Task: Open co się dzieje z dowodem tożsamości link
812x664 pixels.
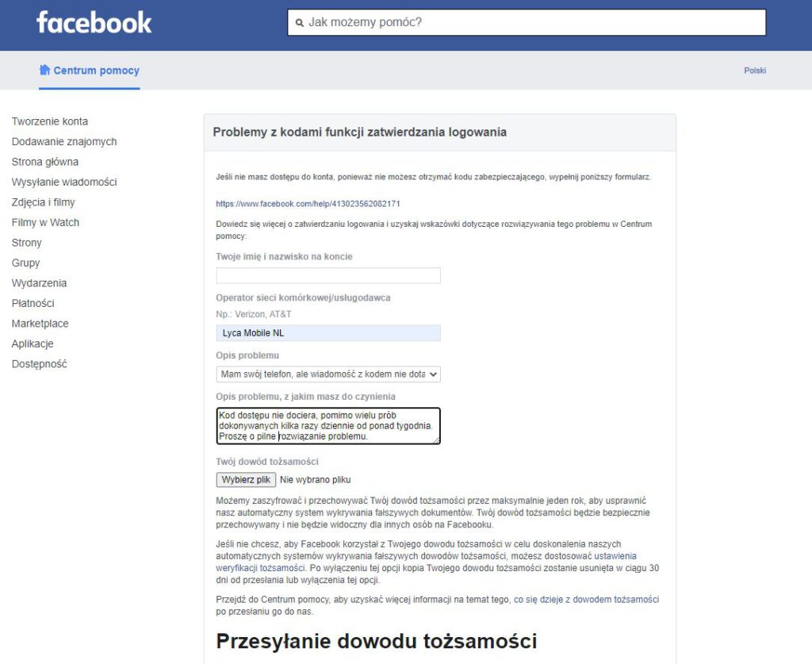Action: [586, 599]
